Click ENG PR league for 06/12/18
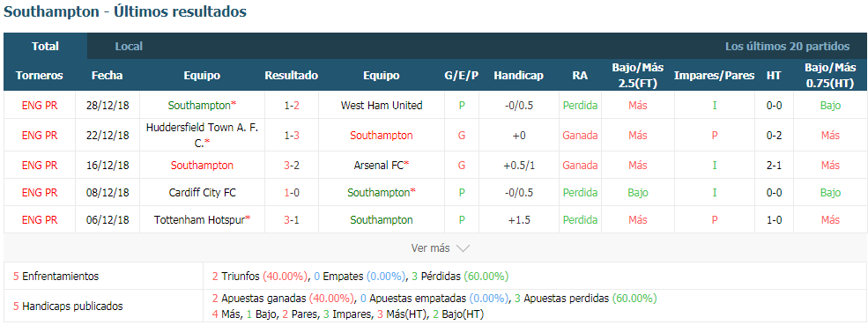This screenshot has height=325, width=868. pyautogui.click(x=40, y=220)
